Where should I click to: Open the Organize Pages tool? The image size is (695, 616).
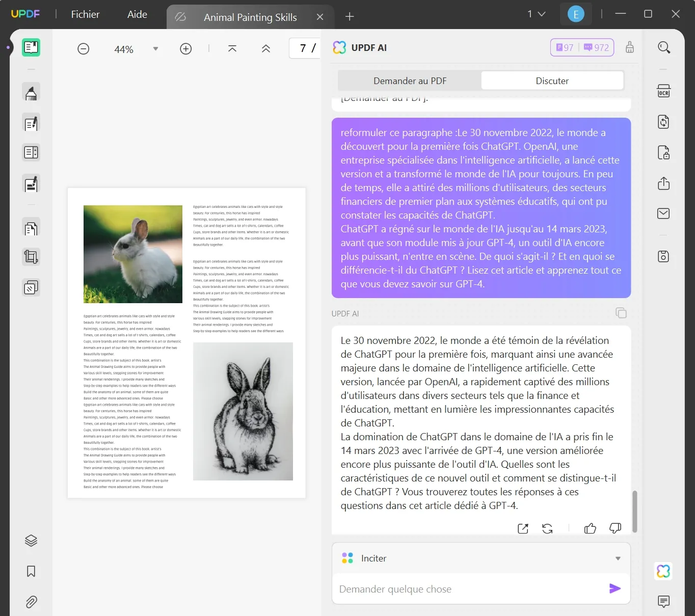[x=31, y=228]
